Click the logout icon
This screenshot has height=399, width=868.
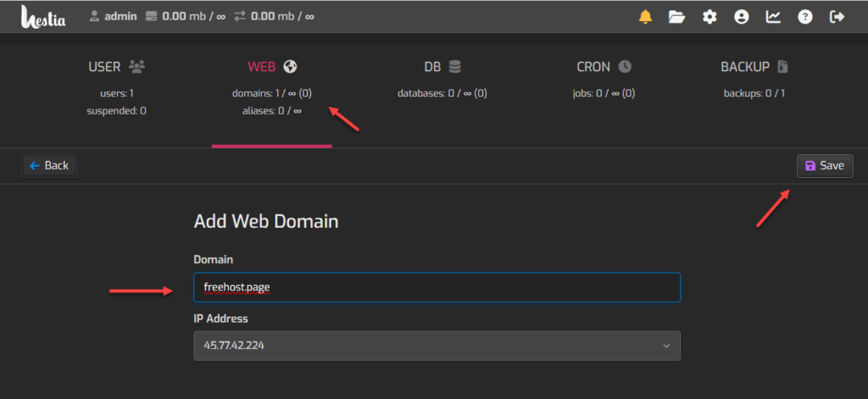point(837,17)
